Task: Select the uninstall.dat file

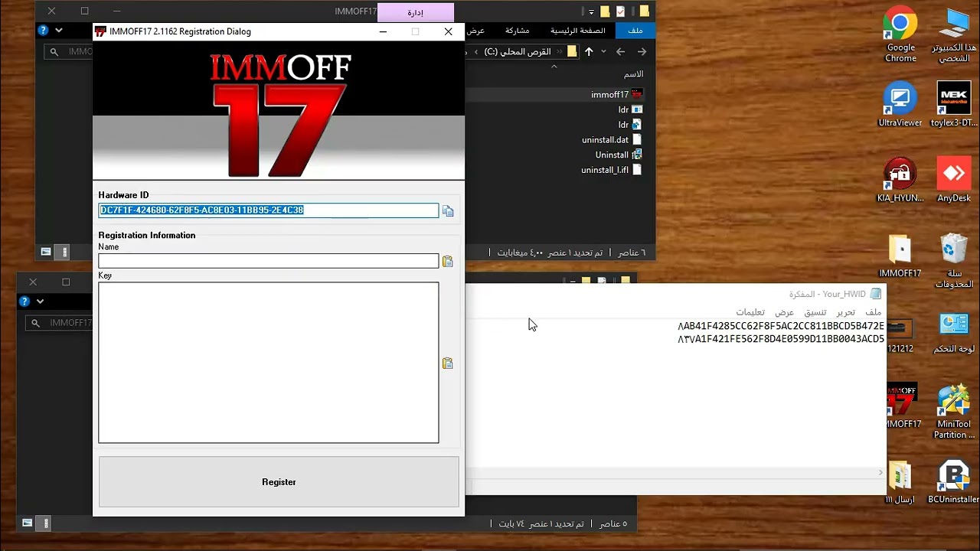Action: [612, 140]
